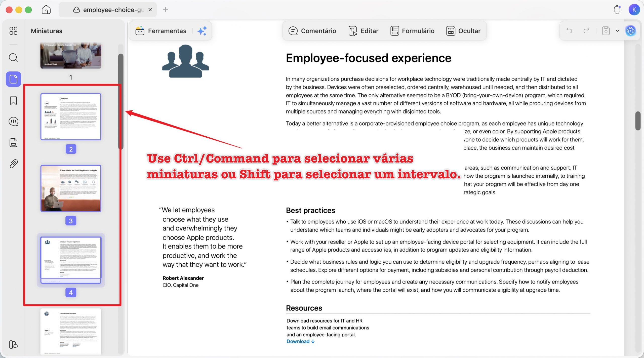
Task: Click the page number label 2
Action: 71,149
